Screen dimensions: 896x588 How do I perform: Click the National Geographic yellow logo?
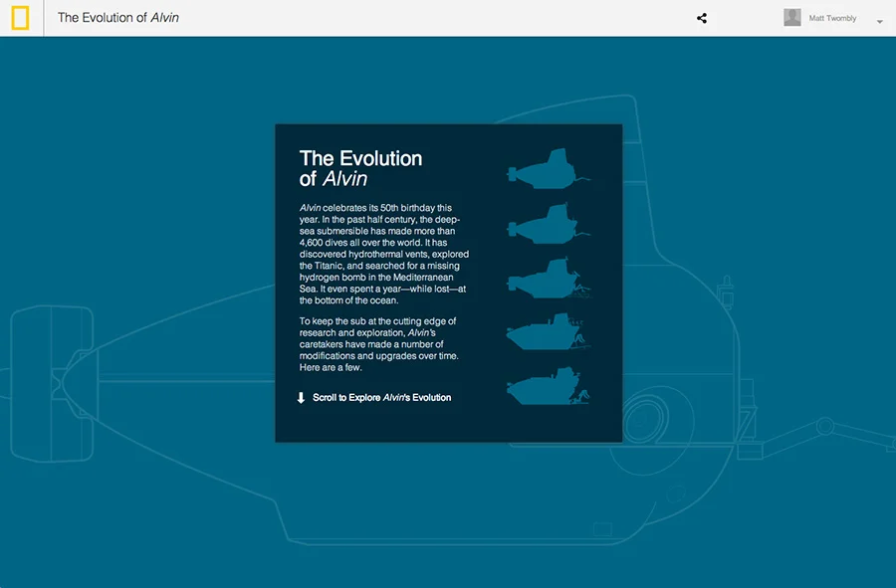pos(20,18)
